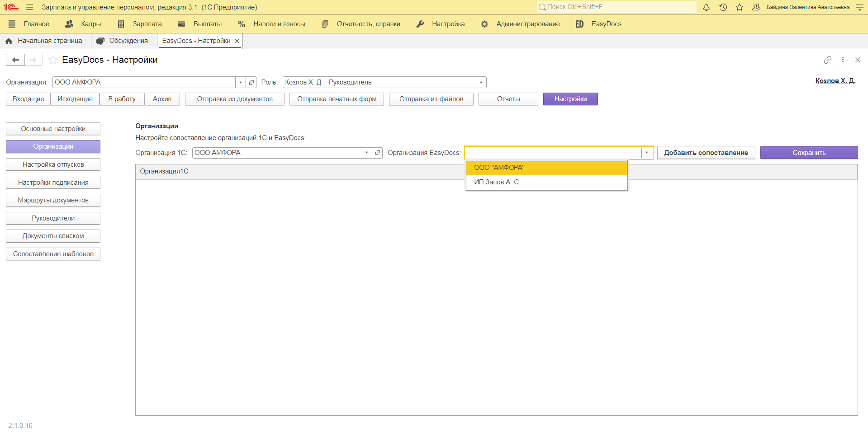Expand the Роль dropdown
Viewport: 868px width, 436px height.
click(481, 82)
